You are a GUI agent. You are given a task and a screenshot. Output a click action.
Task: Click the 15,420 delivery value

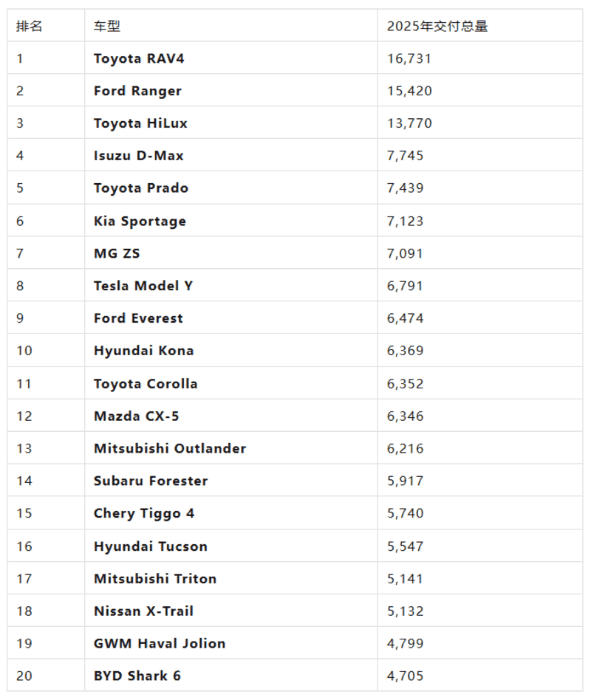(x=409, y=91)
